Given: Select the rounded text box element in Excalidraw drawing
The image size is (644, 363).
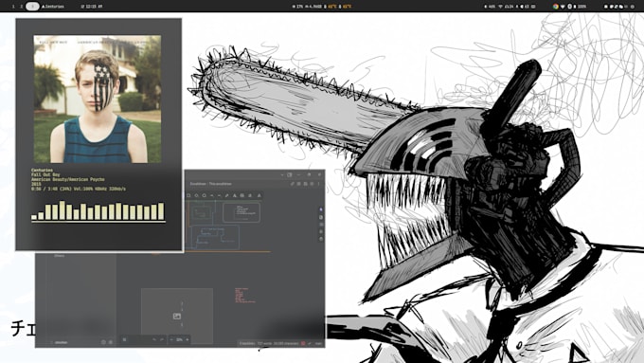Looking at the screenshot, I should tap(241, 212).
